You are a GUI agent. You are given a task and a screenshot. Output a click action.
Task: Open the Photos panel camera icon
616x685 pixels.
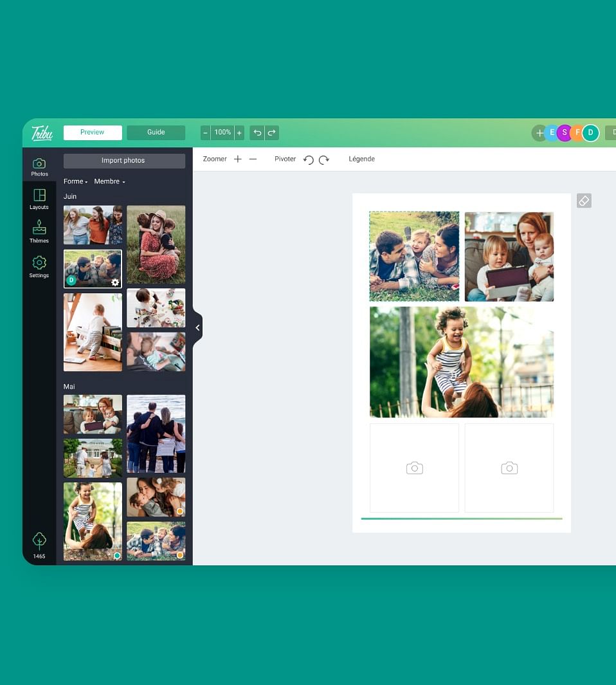39,164
